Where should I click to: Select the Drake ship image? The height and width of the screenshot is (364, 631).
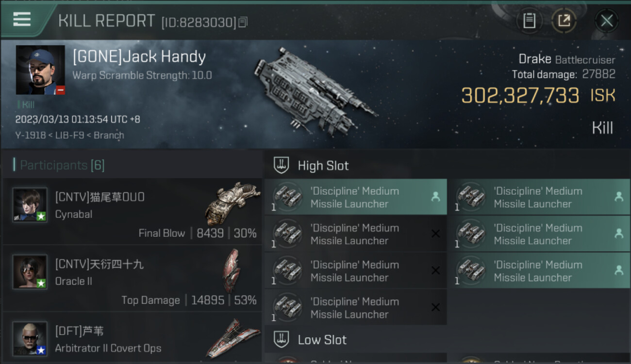point(315,90)
